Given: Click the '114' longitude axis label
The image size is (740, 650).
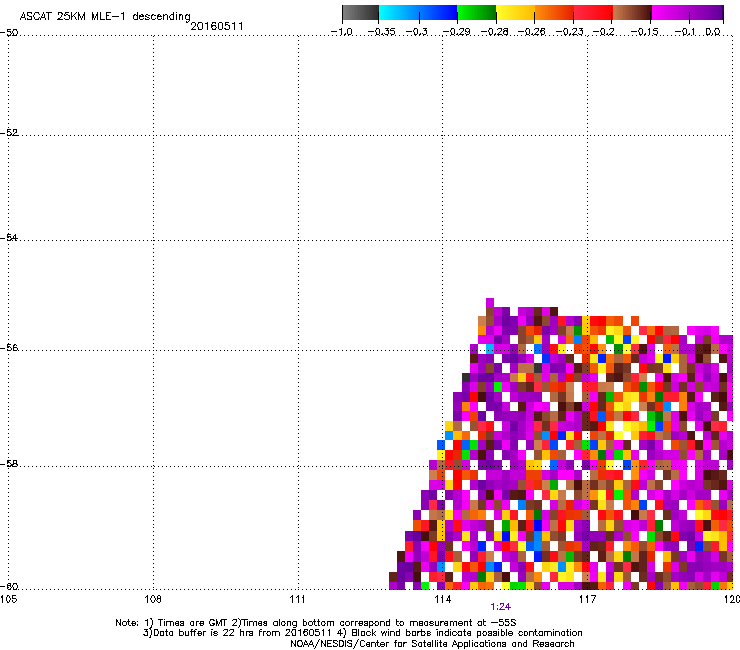Looking at the screenshot, I should [442, 599].
